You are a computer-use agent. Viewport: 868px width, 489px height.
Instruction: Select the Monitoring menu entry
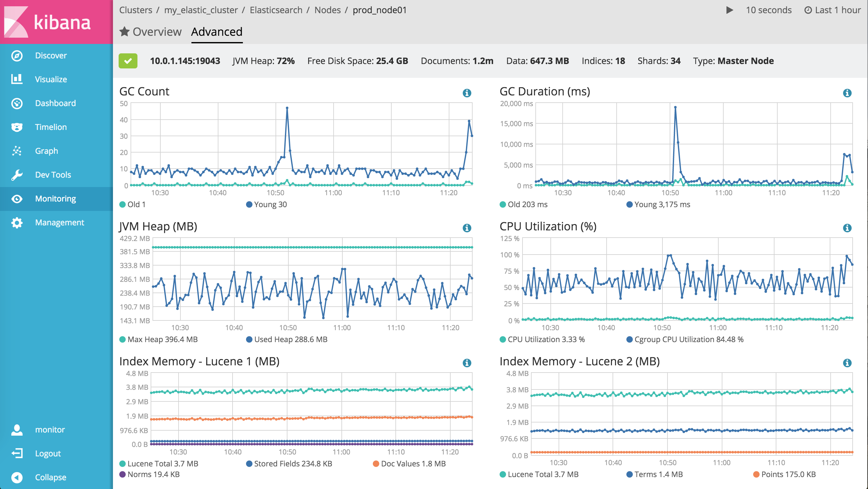click(56, 198)
